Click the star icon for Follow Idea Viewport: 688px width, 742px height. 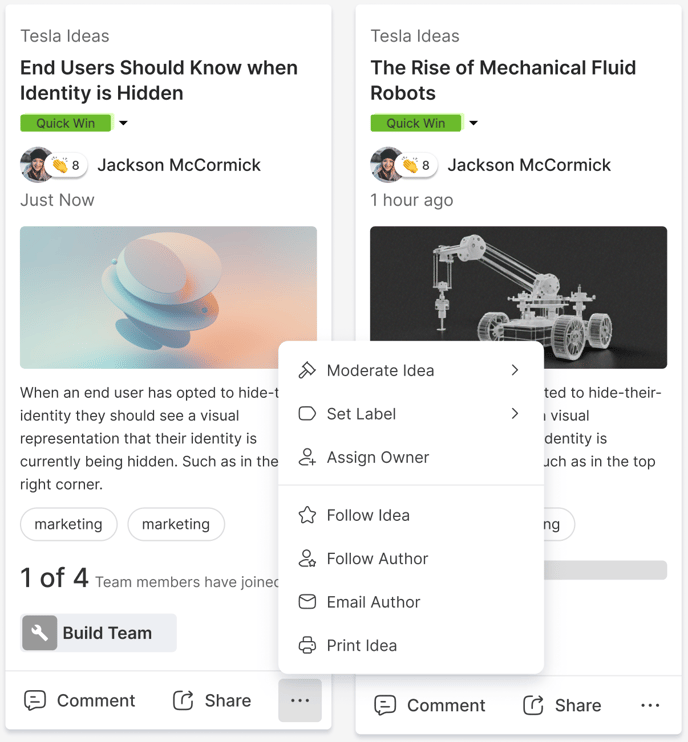coord(307,515)
